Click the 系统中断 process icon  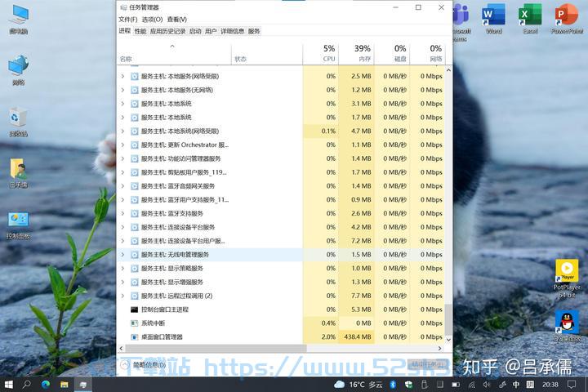click(134, 323)
